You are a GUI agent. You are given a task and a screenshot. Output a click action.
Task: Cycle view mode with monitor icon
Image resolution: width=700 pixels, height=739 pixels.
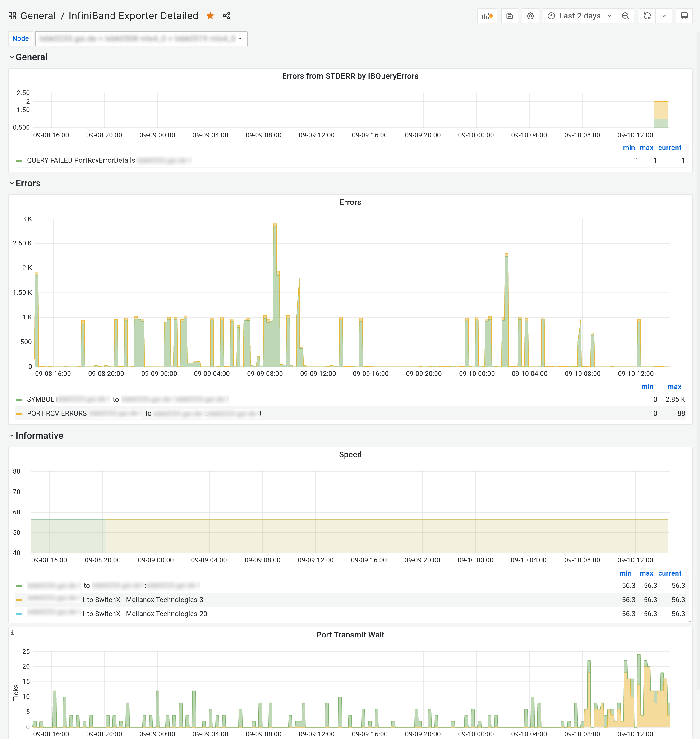[684, 16]
